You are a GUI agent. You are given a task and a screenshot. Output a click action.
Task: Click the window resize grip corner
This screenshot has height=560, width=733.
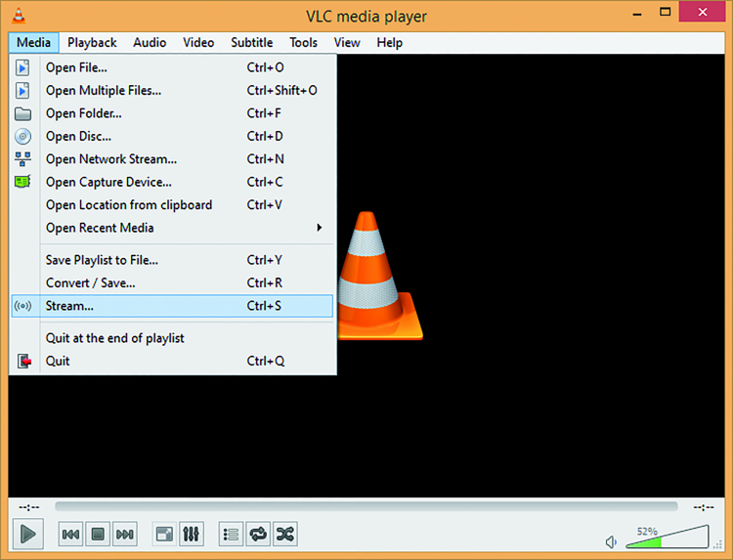[x=718, y=544]
